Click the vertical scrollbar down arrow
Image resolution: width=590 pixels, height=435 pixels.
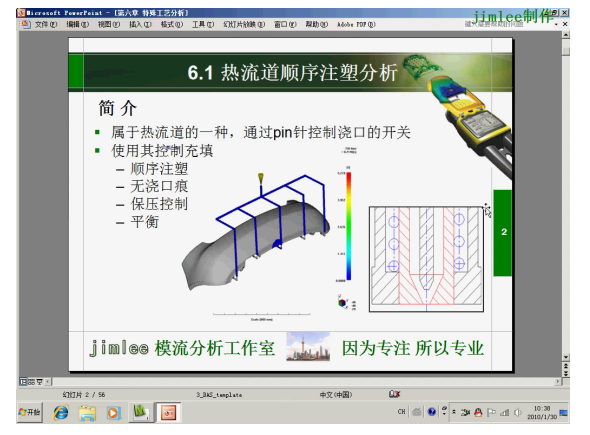pos(566,357)
